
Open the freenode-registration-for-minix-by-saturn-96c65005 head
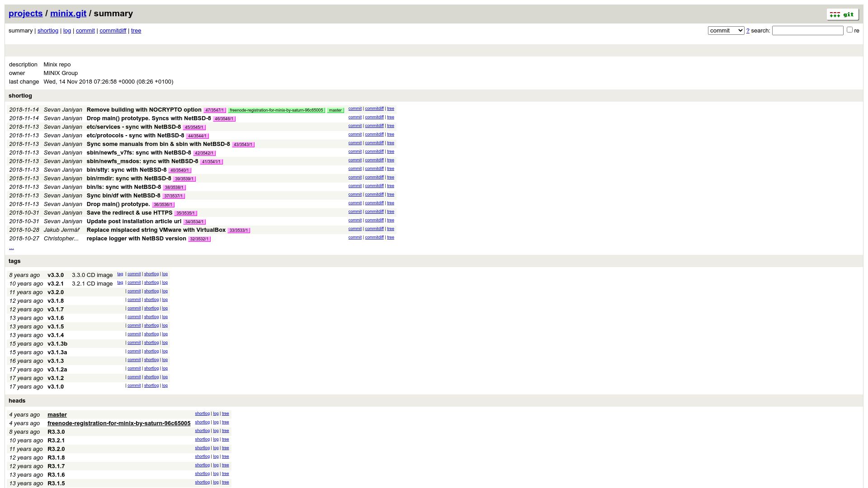point(119,423)
